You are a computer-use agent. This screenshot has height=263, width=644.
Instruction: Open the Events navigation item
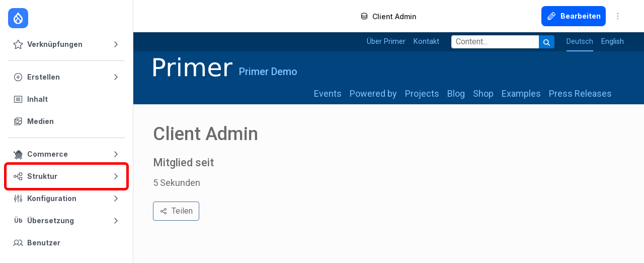328,94
